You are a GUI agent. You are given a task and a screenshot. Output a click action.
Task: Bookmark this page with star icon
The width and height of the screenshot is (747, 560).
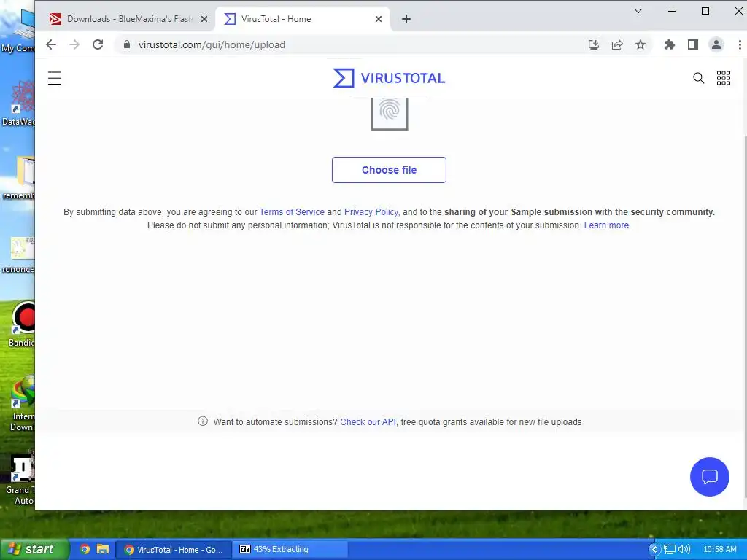[640, 44]
